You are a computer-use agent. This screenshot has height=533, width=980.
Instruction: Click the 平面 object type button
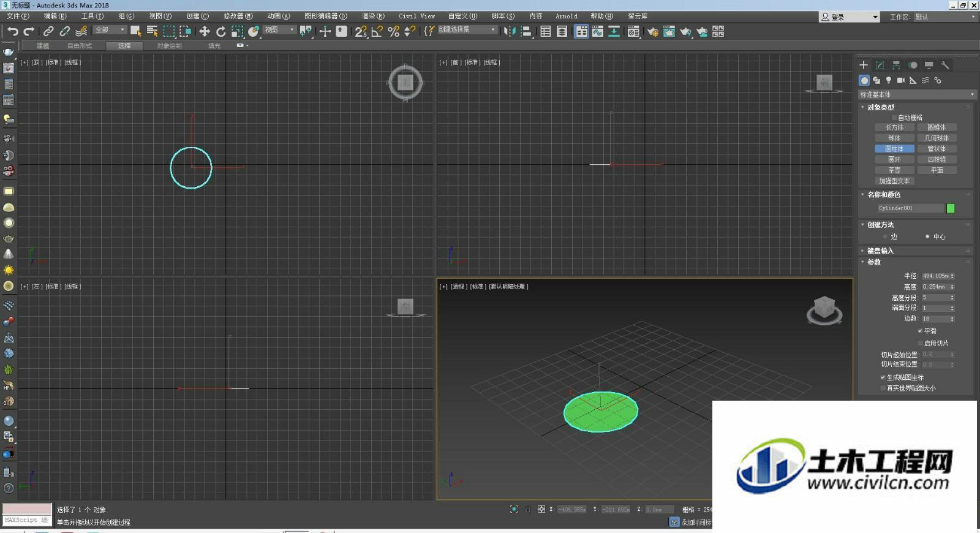point(937,170)
